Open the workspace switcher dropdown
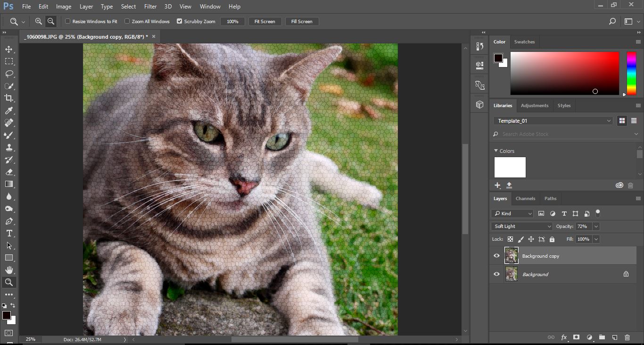This screenshot has width=644, height=345. [631, 21]
